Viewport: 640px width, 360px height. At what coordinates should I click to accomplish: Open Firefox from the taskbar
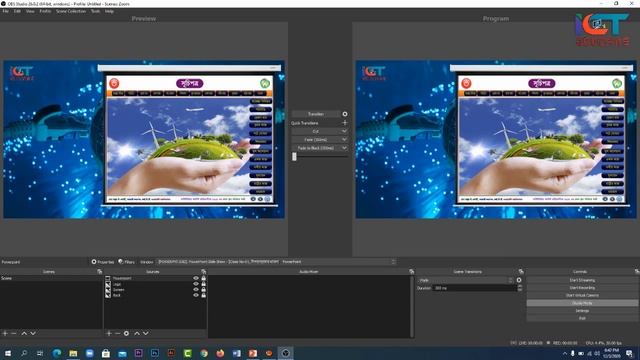pyautogui.click(x=220, y=353)
